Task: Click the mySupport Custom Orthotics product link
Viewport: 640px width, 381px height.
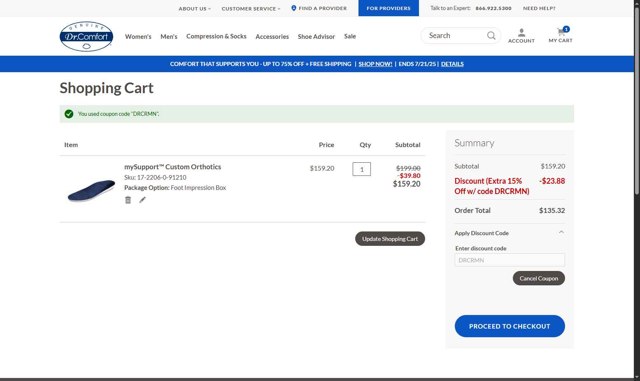Action: point(173,167)
